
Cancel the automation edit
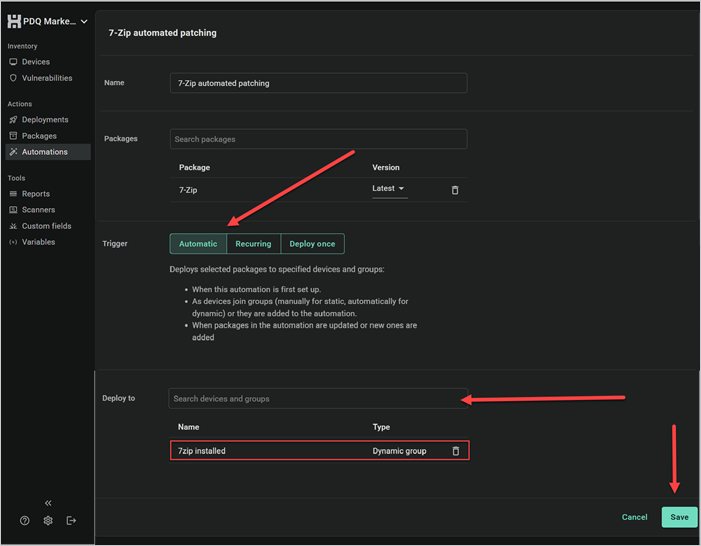(x=634, y=517)
